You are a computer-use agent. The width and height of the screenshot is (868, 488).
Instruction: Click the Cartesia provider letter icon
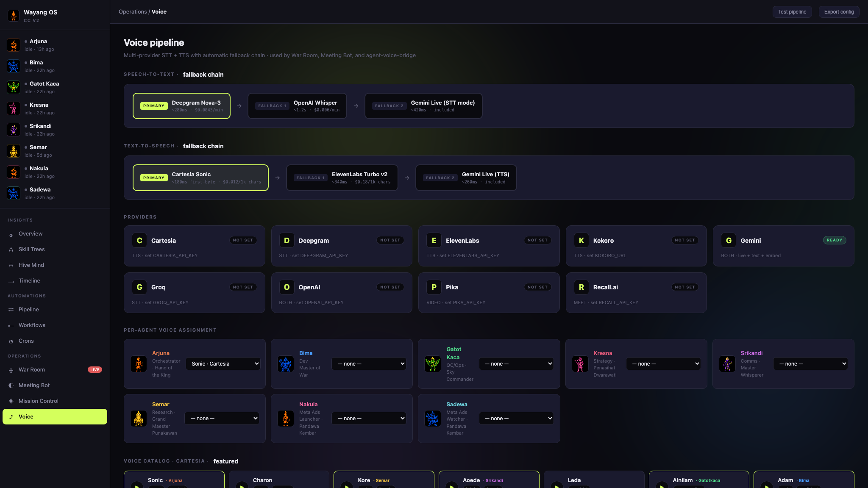pos(139,241)
